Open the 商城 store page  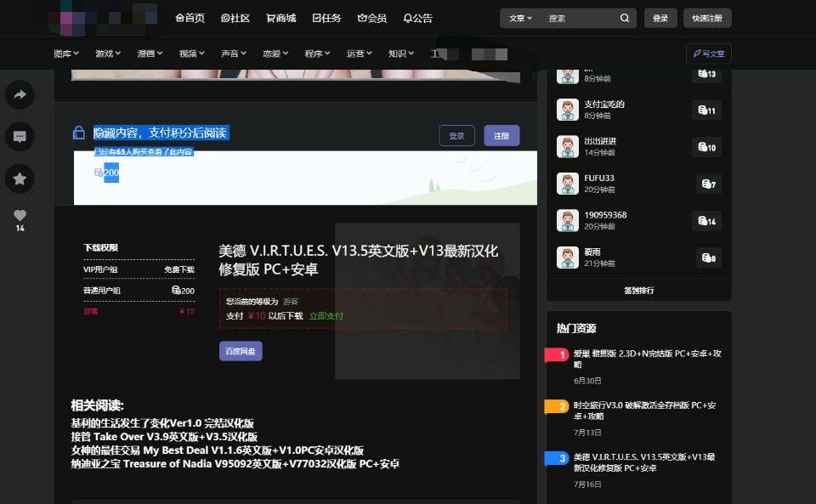click(280, 18)
